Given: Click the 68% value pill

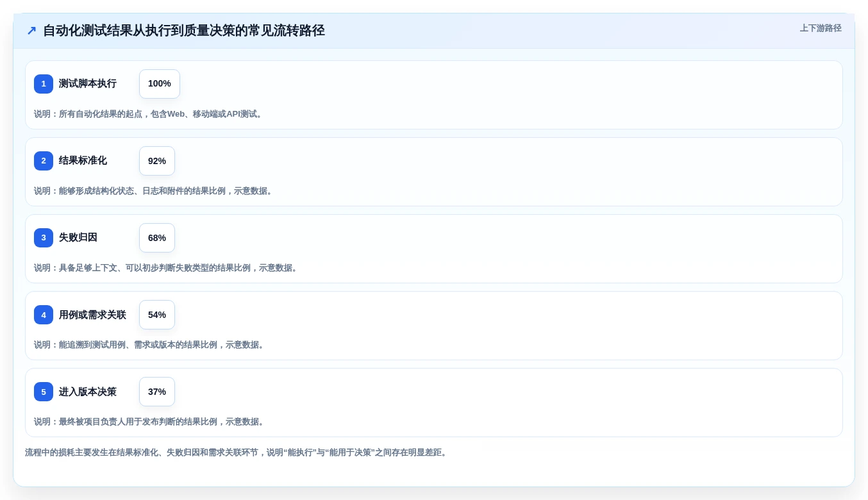Looking at the screenshot, I should tap(157, 238).
